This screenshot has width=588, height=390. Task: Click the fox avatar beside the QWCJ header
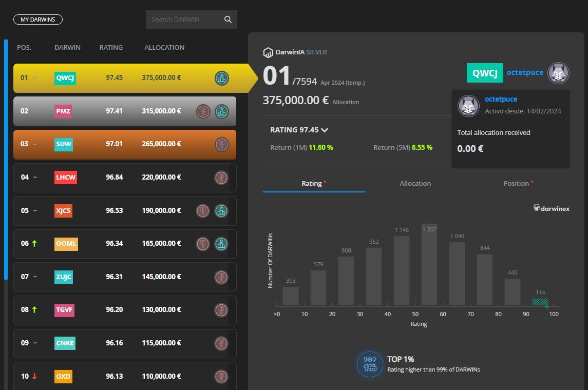click(x=558, y=73)
